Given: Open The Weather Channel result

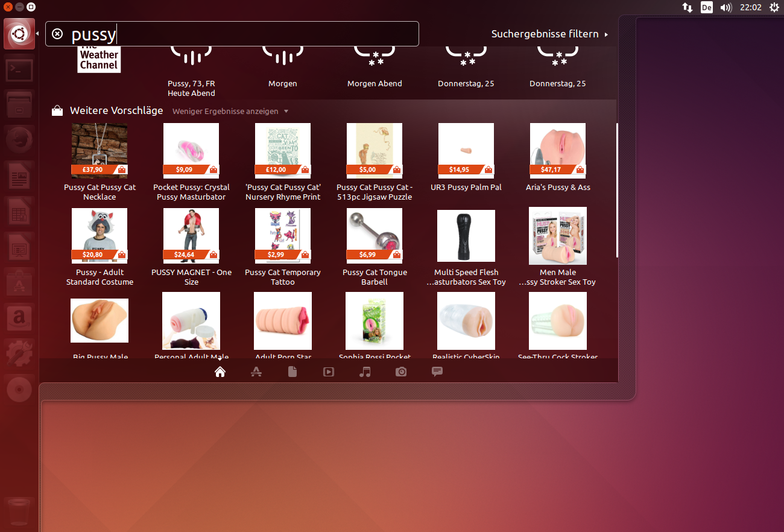Looking at the screenshot, I should (100, 59).
